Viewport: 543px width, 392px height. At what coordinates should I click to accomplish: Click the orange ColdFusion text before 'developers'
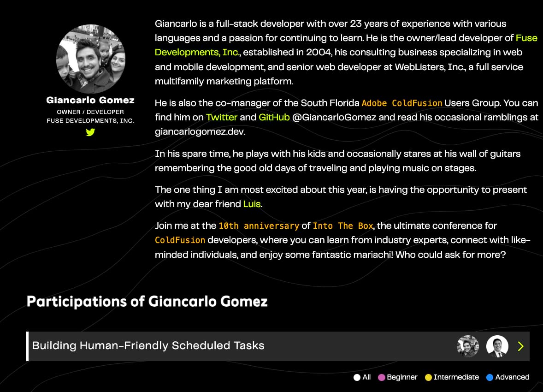[180, 240]
